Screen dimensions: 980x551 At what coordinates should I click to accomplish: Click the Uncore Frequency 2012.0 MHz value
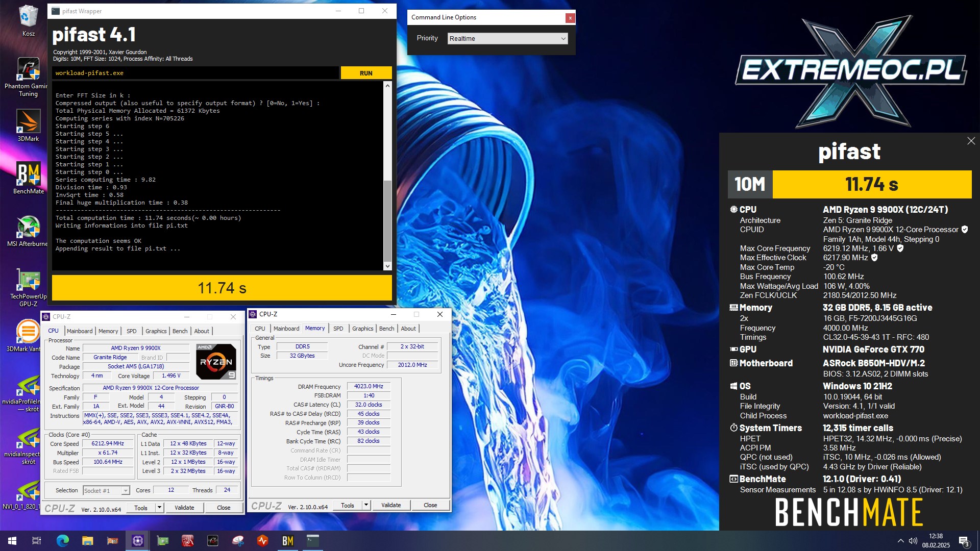click(412, 365)
